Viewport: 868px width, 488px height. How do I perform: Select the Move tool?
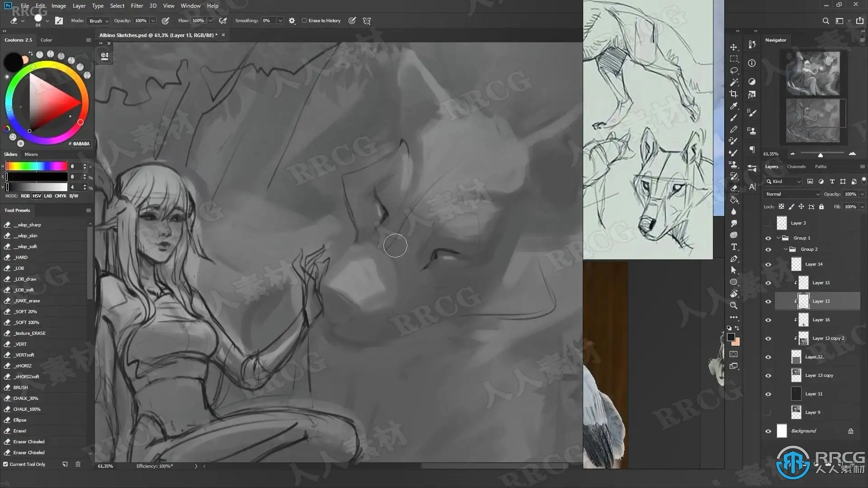point(734,47)
